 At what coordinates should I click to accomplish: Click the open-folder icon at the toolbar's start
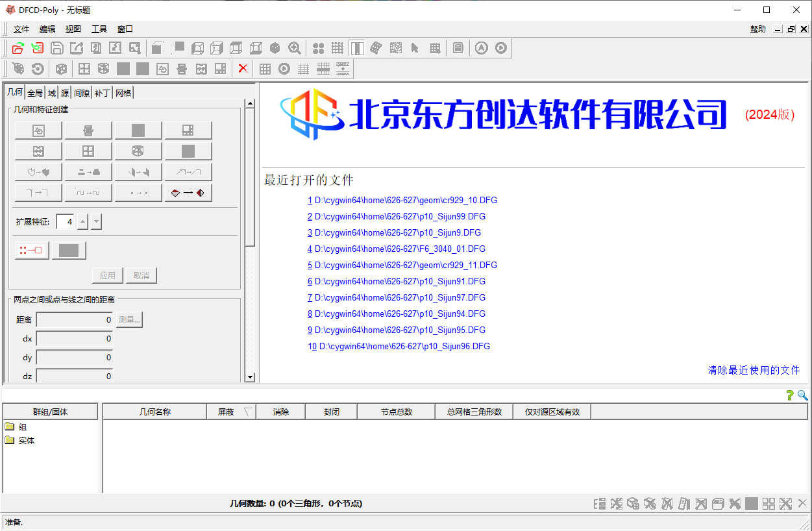coord(18,48)
